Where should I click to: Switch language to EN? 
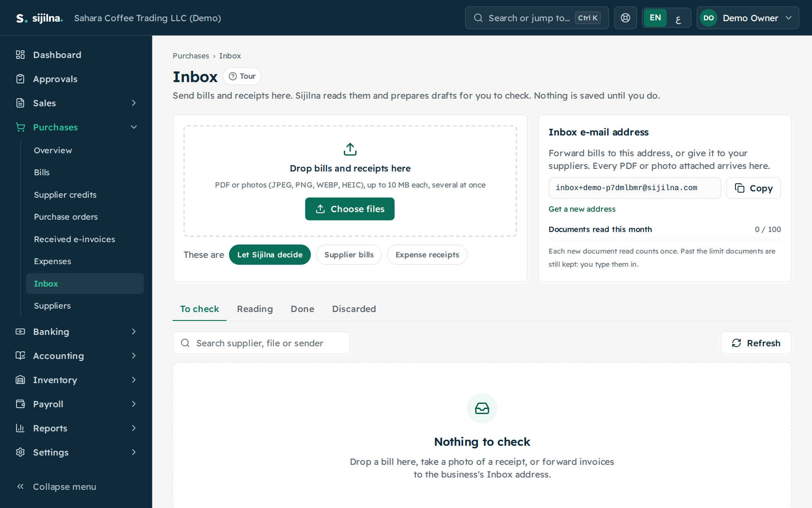pyautogui.click(x=655, y=18)
